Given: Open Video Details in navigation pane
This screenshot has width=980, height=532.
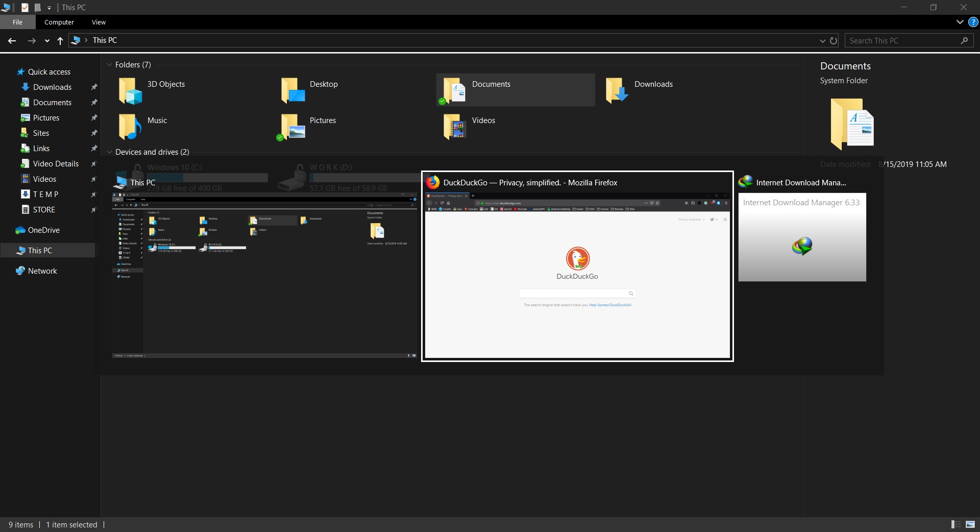Looking at the screenshot, I should (x=56, y=164).
